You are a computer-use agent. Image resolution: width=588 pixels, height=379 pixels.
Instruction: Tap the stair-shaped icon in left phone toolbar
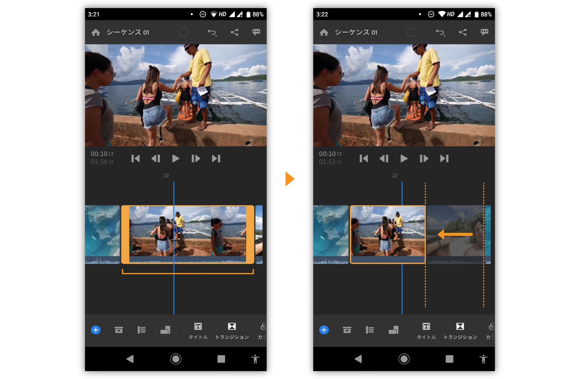165,330
